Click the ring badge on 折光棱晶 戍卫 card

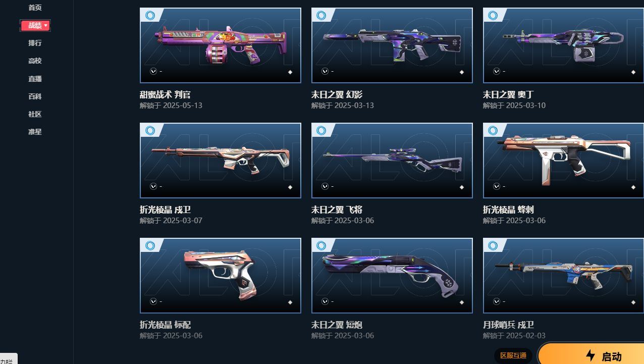pos(150,131)
